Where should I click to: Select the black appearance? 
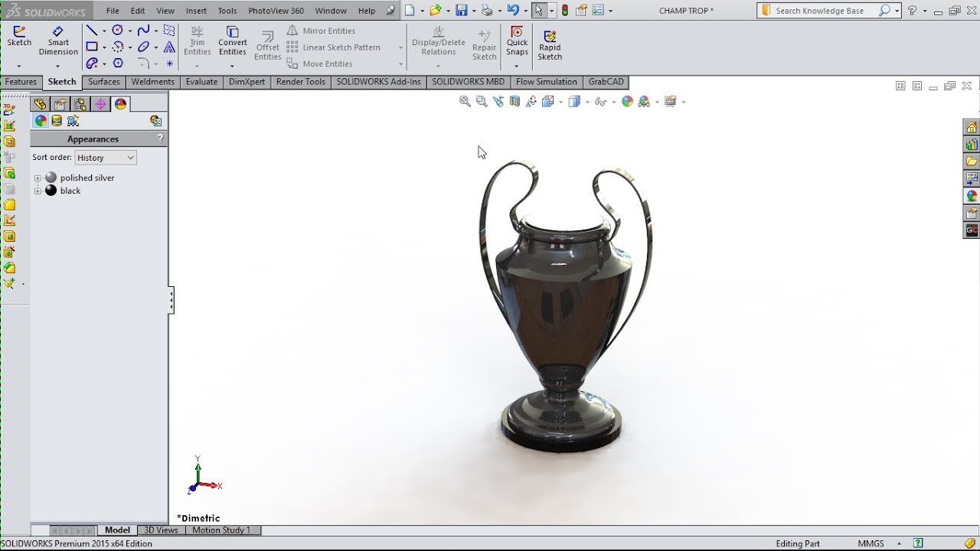click(70, 191)
